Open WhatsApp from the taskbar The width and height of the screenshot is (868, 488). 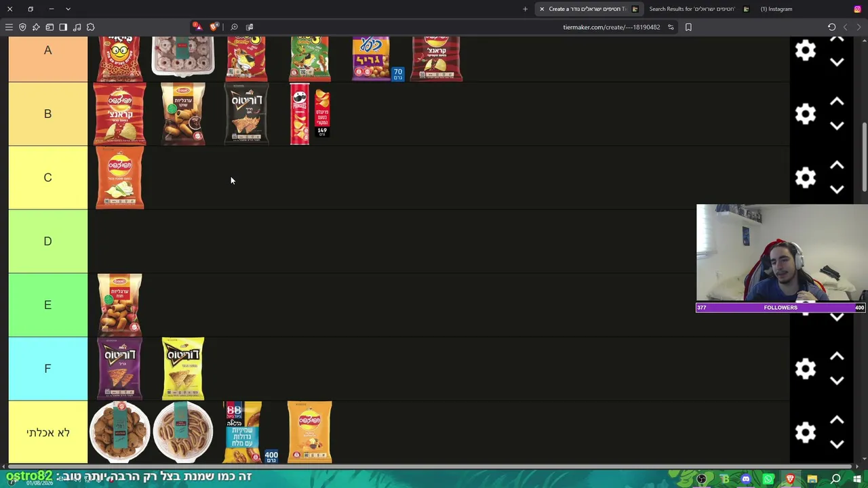tap(768, 479)
